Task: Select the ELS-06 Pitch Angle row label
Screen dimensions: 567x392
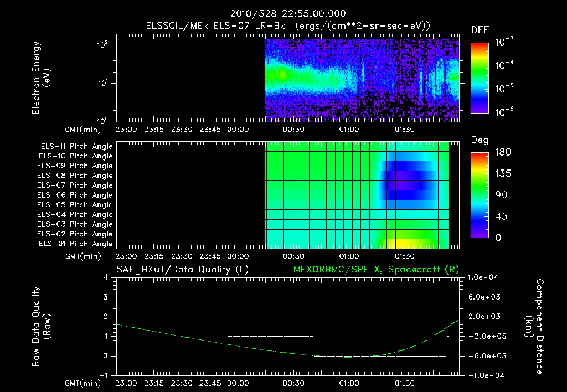Action: tap(75, 195)
